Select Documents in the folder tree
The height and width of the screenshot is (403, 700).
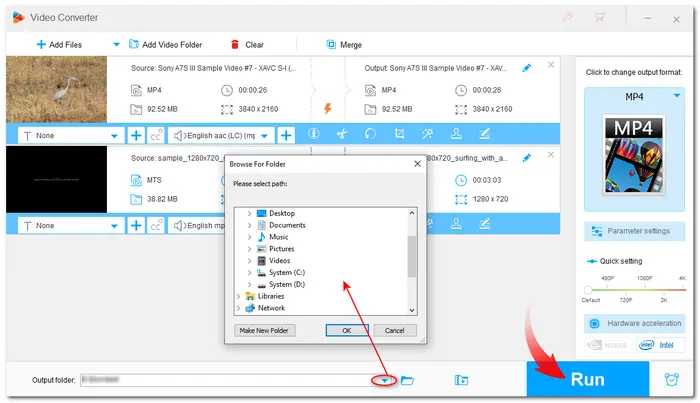(x=287, y=225)
